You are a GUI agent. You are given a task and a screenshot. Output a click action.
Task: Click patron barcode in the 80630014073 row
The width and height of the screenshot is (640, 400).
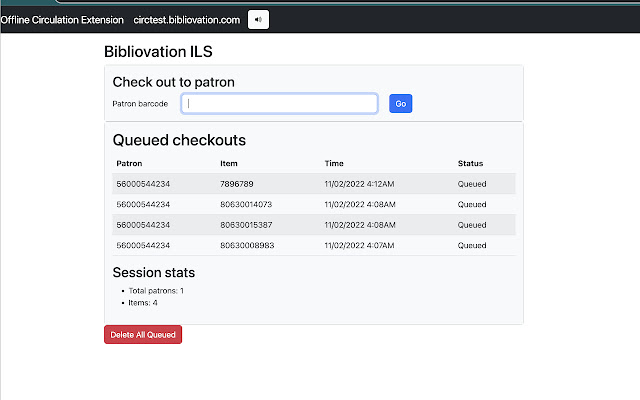coord(143,204)
